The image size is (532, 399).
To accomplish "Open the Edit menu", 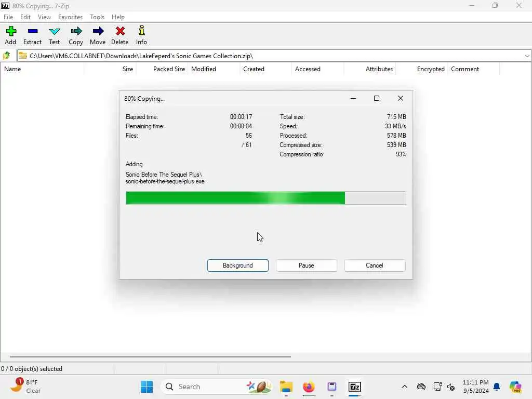I will (25, 17).
